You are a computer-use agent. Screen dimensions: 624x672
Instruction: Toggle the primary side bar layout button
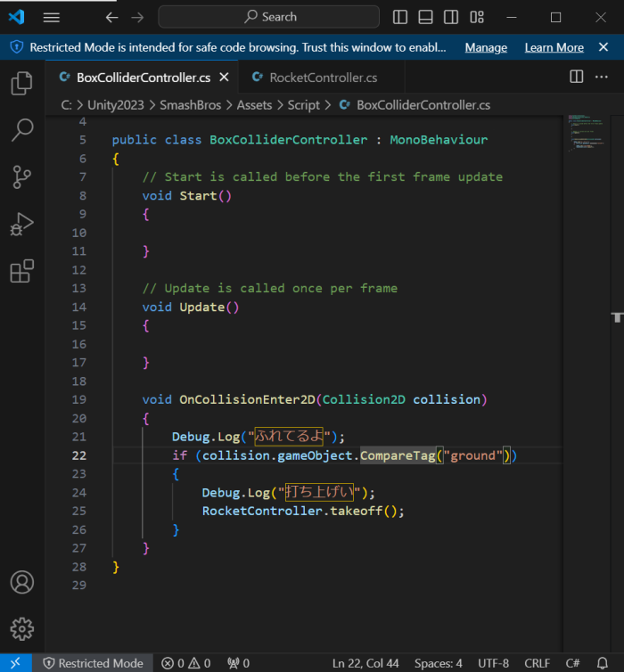coord(400,17)
